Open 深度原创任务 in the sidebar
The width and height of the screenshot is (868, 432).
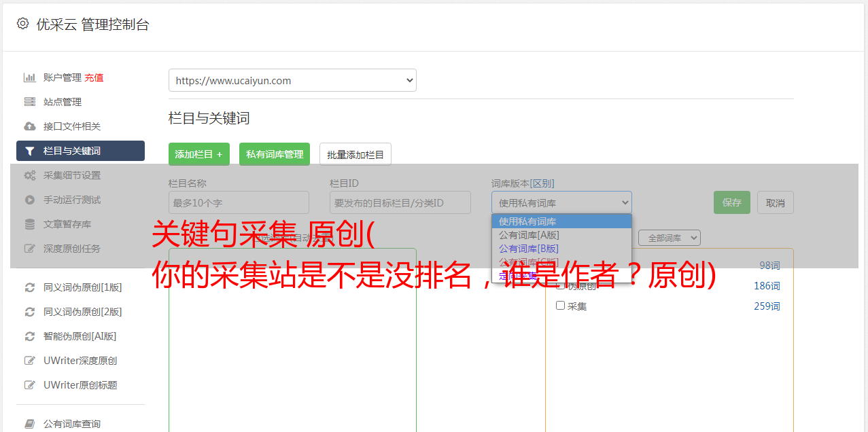(x=72, y=249)
